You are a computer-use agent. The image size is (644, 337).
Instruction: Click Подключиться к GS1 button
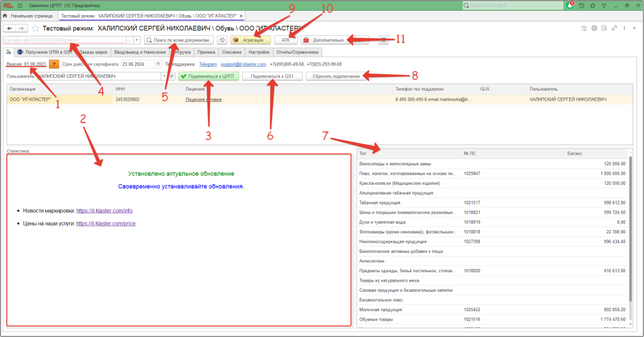[272, 76]
